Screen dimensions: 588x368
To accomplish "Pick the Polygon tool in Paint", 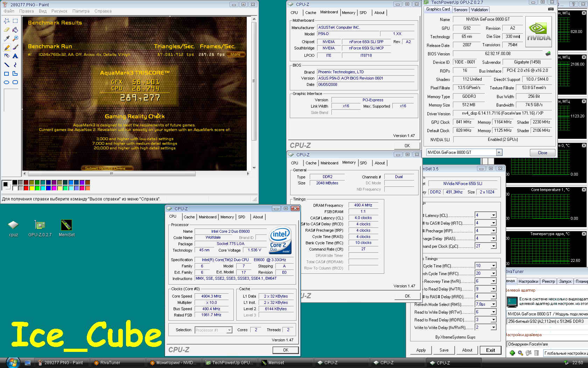I will [15, 73].
